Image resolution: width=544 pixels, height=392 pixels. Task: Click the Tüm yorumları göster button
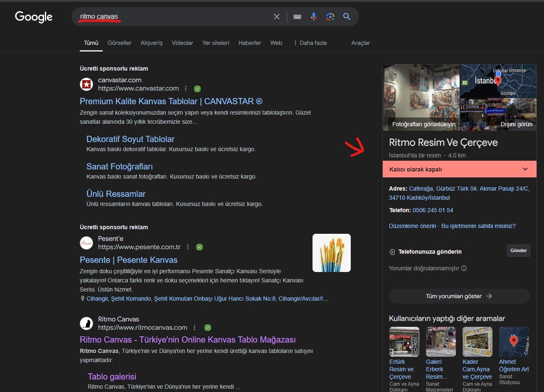click(x=460, y=296)
